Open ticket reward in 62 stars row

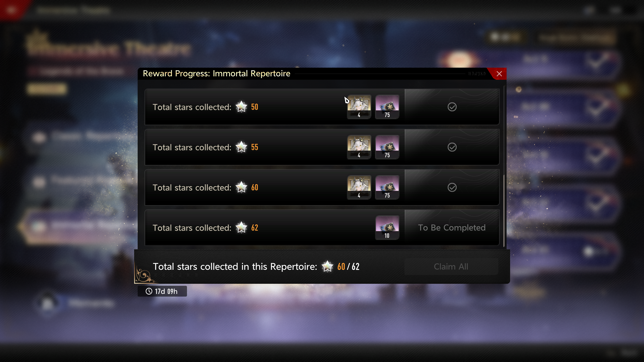pyautogui.click(x=387, y=227)
